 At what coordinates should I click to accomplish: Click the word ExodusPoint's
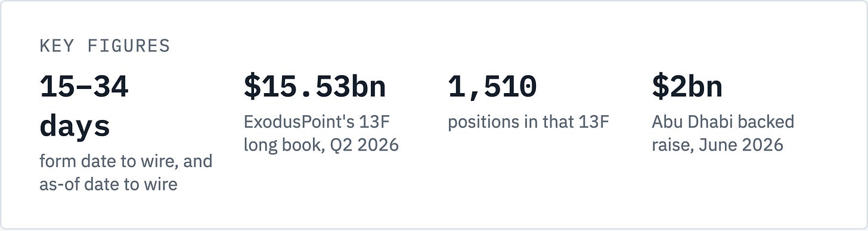pos(299,122)
